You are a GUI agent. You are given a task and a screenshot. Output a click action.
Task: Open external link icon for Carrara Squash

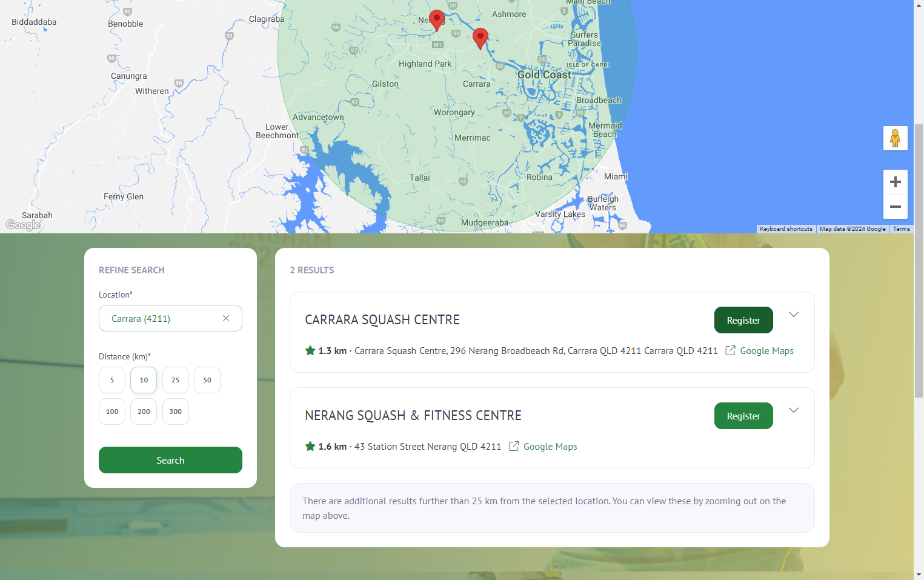(731, 350)
